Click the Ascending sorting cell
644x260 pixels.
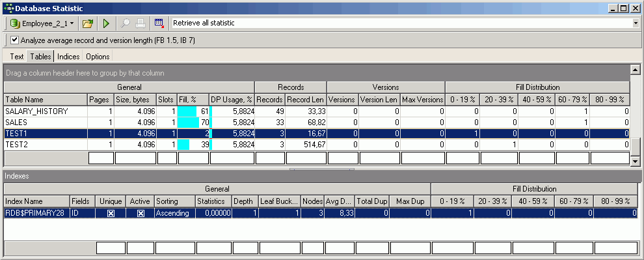(x=175, y=213)
